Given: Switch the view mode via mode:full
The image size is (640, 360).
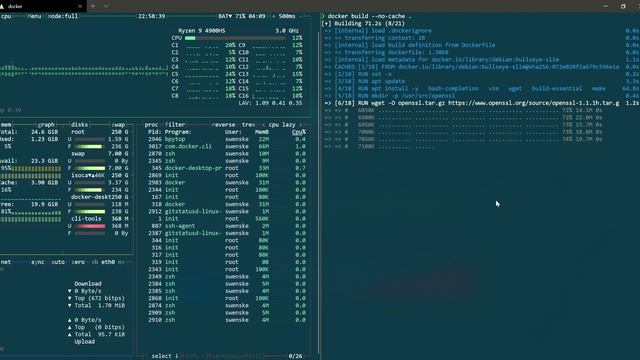Looking at the screenshot, I should (63, 16).
